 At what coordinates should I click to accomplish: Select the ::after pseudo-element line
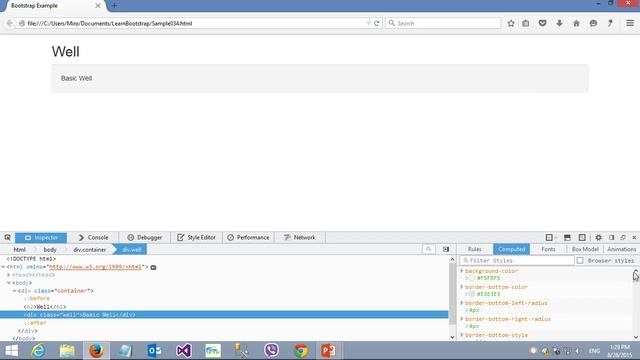[x=35, y=323]
